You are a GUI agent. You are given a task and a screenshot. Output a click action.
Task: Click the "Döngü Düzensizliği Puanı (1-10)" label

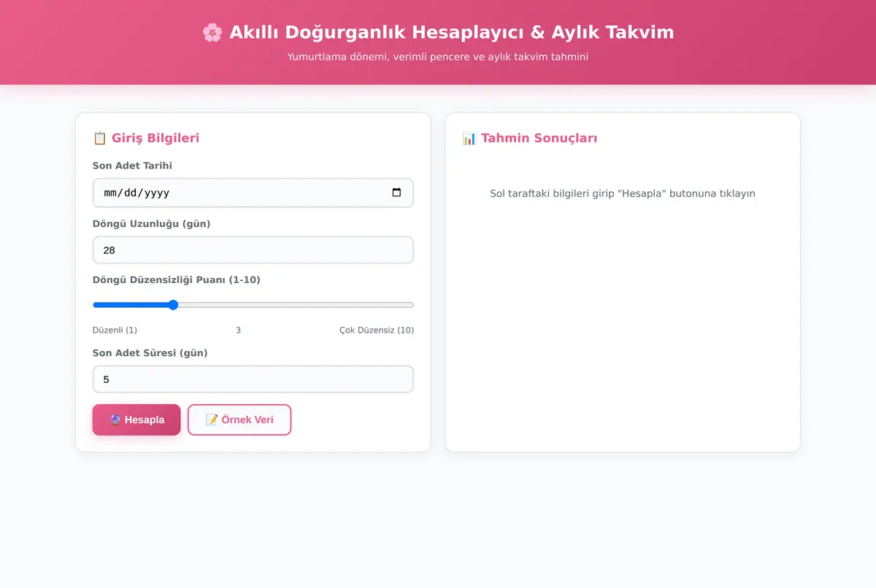(x=177, y=279)
